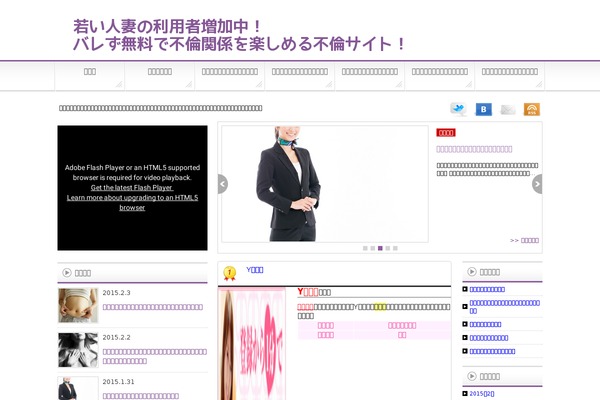Select the last slideshow pagination dot
This screenshot has width=600, height=400.
[395, 248]
